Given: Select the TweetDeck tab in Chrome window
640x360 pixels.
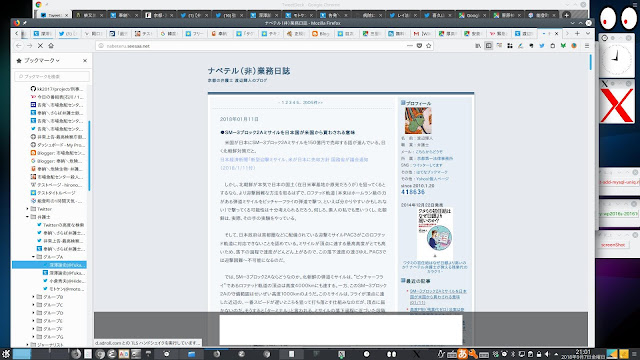Looking at the screenshot, I should (54, 15).
